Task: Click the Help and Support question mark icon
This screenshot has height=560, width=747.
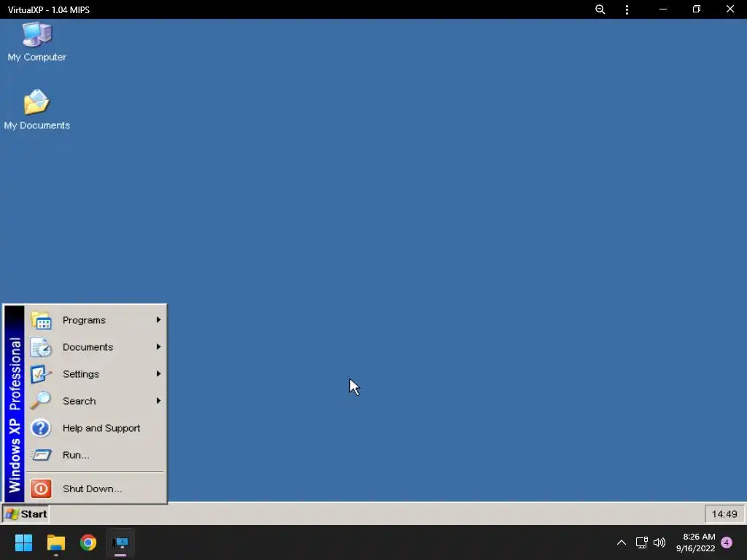Action: pyautogui.click(x=41, y=428)
